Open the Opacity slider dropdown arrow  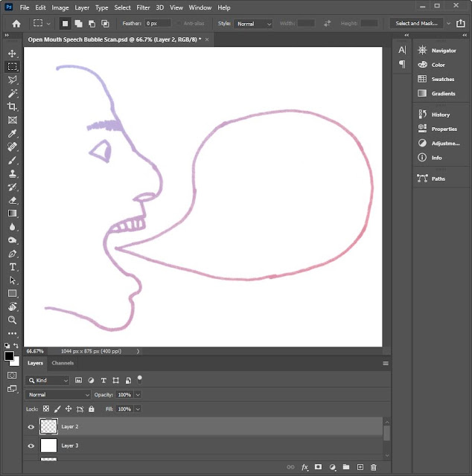(138, 395)
